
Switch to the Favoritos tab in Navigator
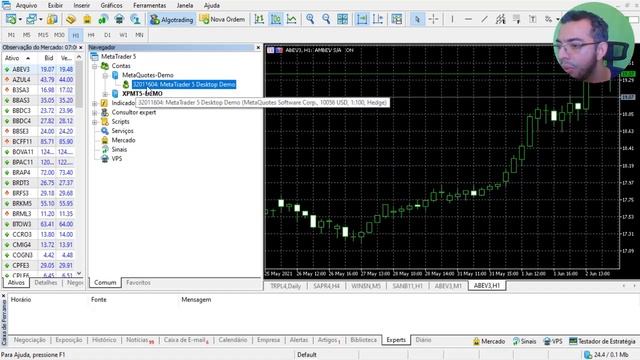tap(138, 282)
